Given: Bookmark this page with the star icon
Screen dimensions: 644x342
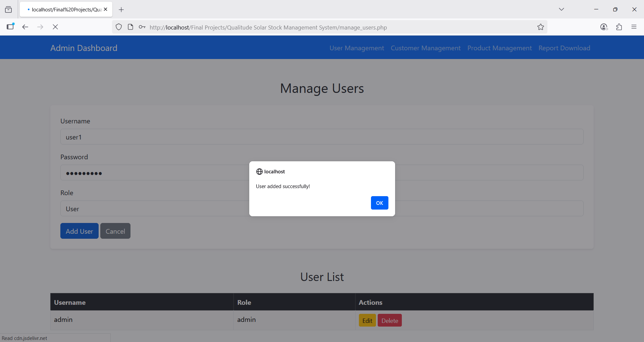Looking at the screenshot, I should pyautogui.click(x=540, y=27).
